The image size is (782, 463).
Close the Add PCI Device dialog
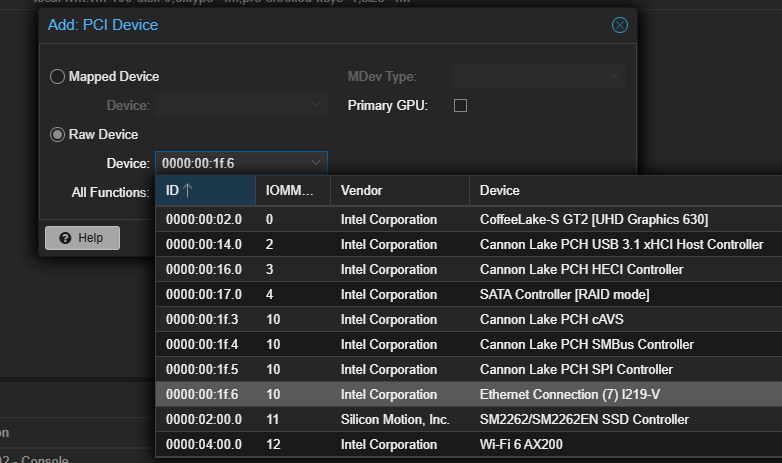[x=619, y=25]
